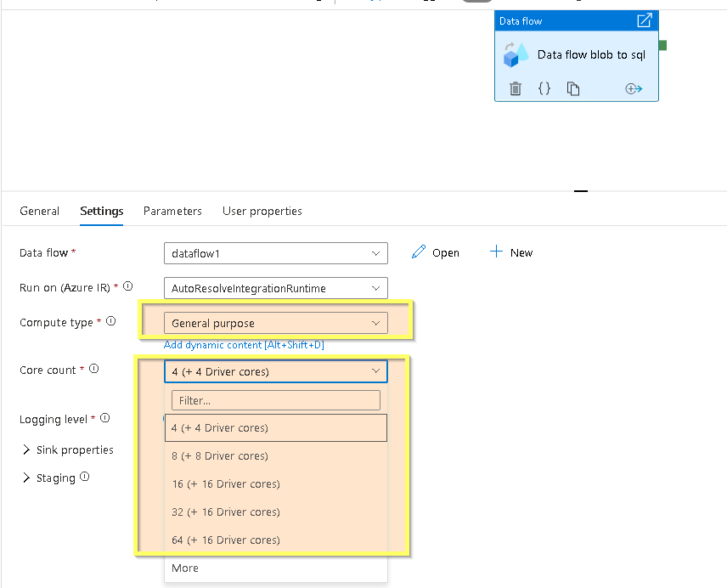Viewport: 727px width, 588px height.
Task: Clone the Data flow activity with copy icon
Action: coord(573,88)
